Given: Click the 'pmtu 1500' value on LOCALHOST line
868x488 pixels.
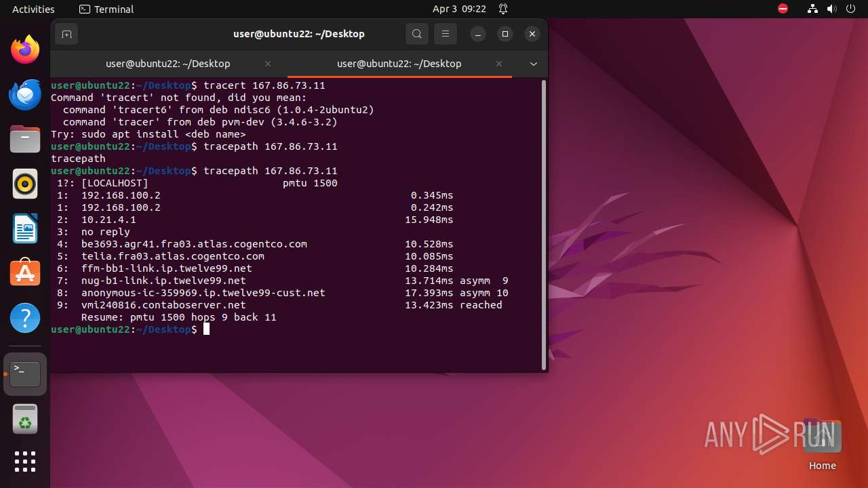Looking at the screenshot, I should (x=310, y=183).
